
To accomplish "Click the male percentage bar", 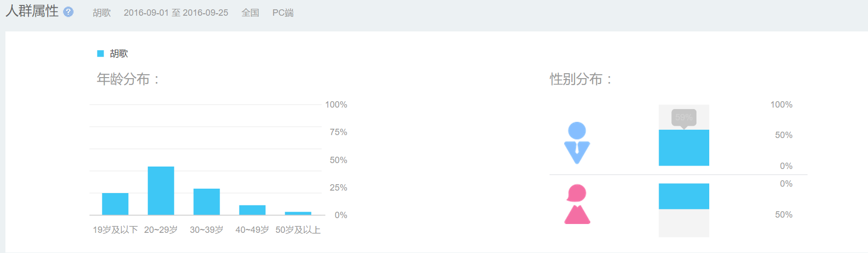I will point(684,148).
